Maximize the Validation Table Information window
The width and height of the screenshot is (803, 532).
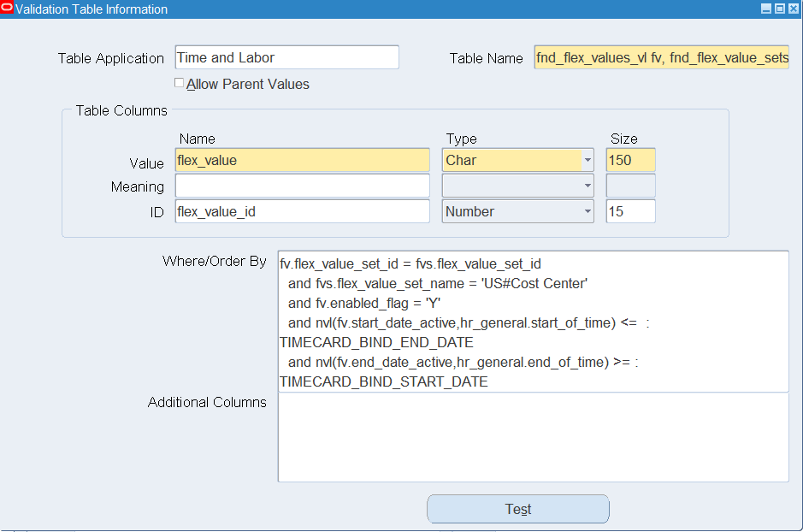779,9
